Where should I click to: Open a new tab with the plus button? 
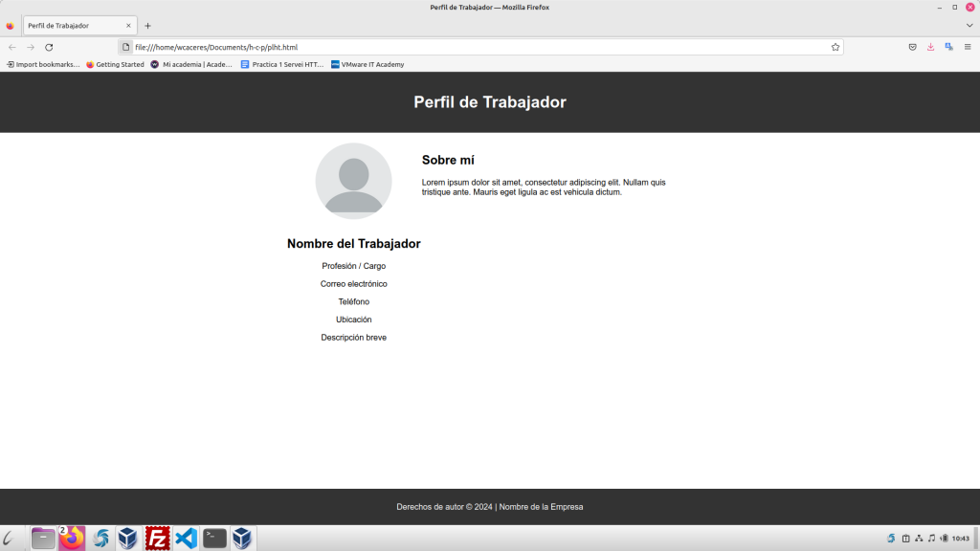(147, 26)
